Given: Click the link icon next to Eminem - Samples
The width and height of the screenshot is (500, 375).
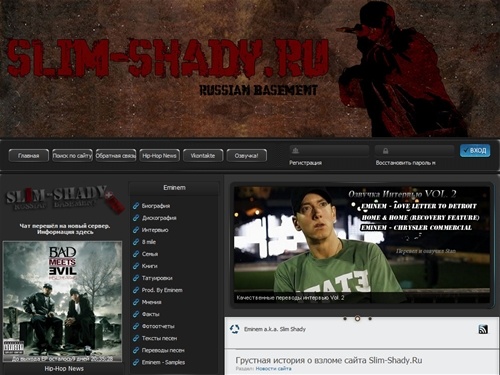Looking at the screenshot, I should (x=136, y=362).
